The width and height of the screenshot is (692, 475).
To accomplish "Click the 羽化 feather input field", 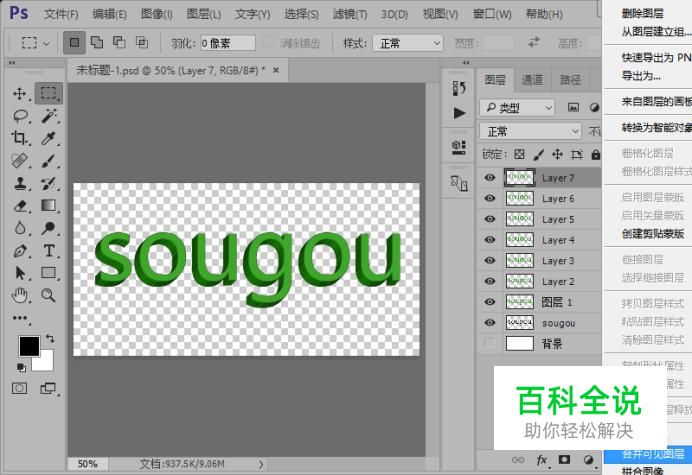I will 228,43.
